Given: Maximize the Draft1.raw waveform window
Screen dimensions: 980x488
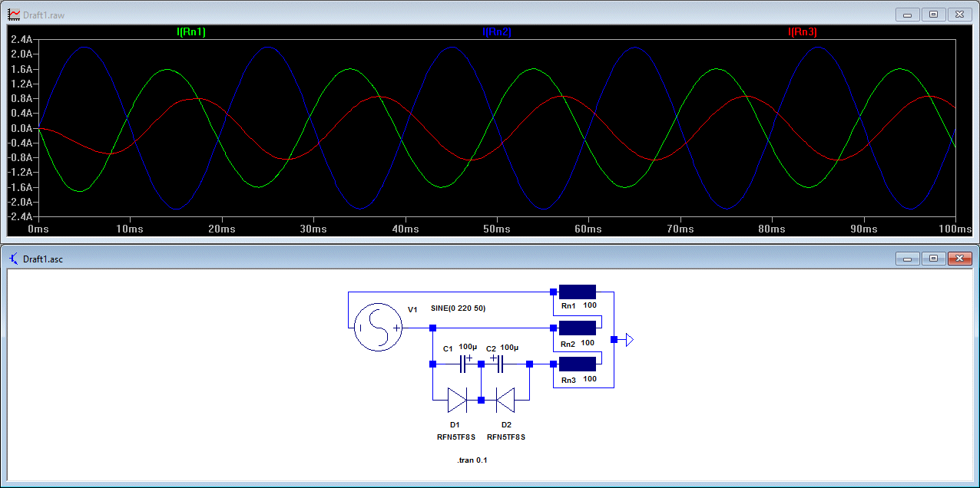Looking at the screenshot, I should click(x=934, y=14).
